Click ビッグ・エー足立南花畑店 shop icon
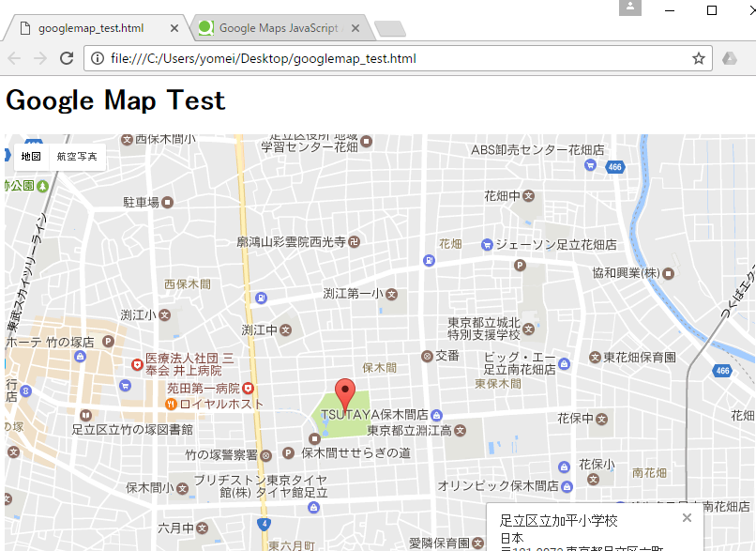The image size is (756, 551). pyautogui.click(x=565, y=363)
